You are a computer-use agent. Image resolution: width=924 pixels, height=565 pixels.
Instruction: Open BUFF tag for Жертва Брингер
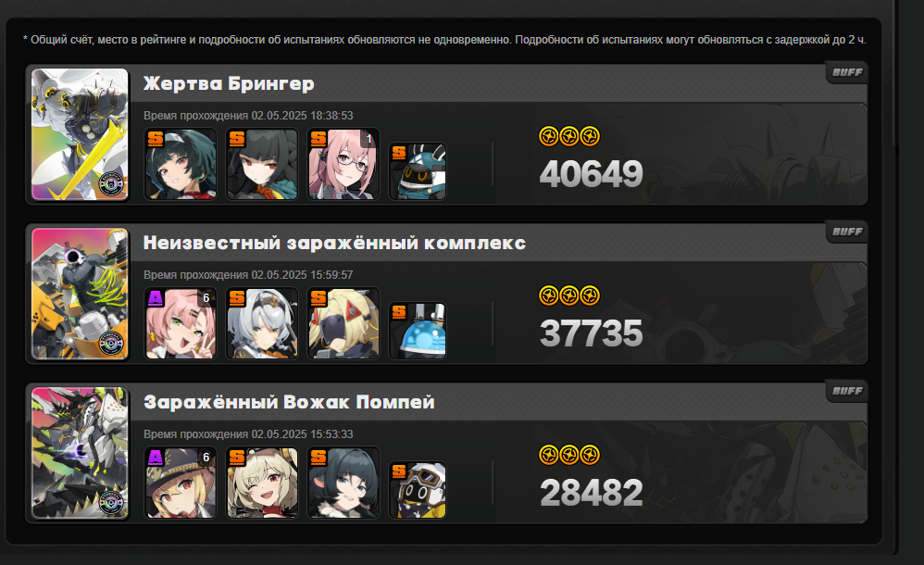847,72
